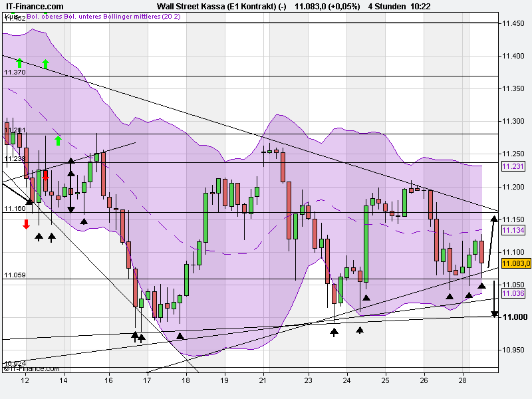Click date label 12 on time axis
The image size is (532, 399).
25,380
